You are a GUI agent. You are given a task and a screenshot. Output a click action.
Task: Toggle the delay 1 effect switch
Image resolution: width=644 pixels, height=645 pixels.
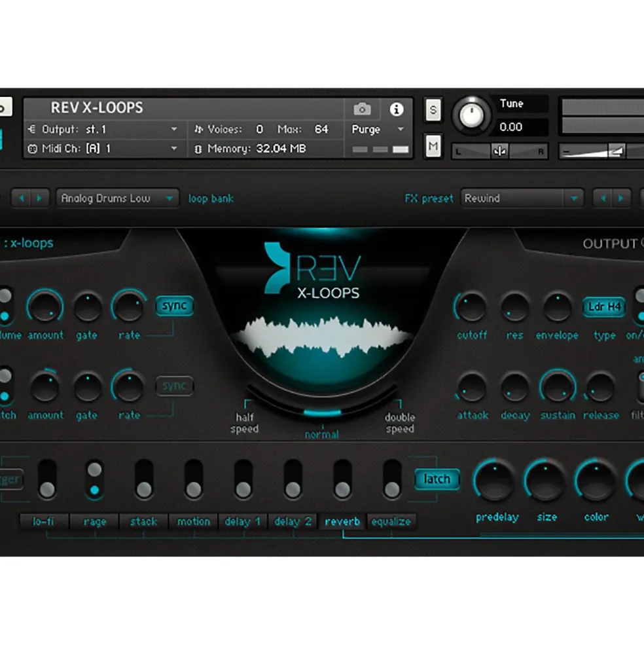[x=243, y=479]
